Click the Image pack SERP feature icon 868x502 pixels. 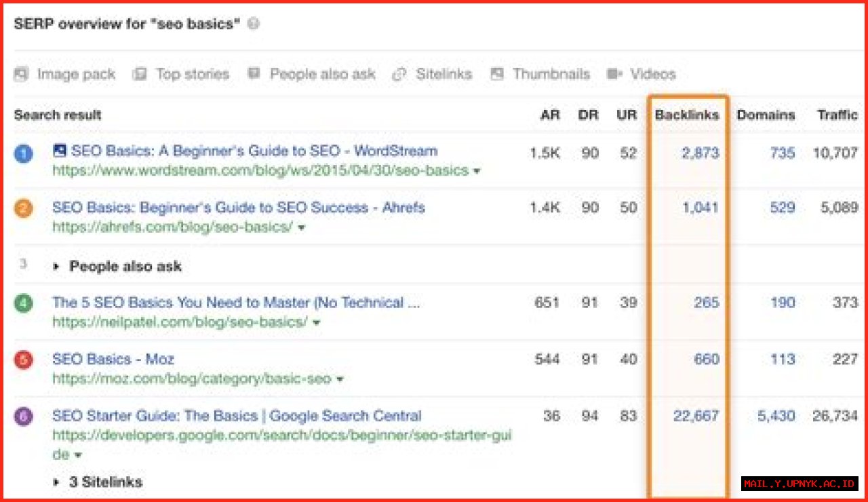click(20, 74)
